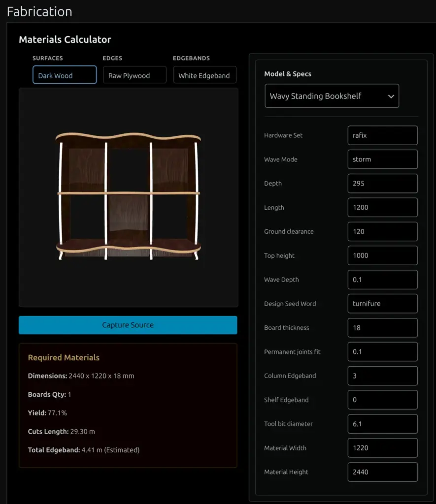Click the Material Height input showing 2440
This screenshot has width=436, height=504.
[x=383, y=472]
